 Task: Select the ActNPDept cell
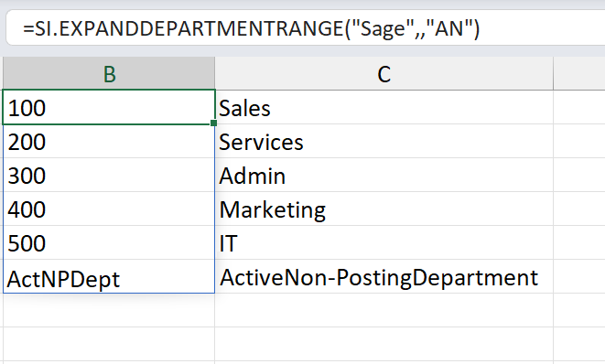point(109,277)
